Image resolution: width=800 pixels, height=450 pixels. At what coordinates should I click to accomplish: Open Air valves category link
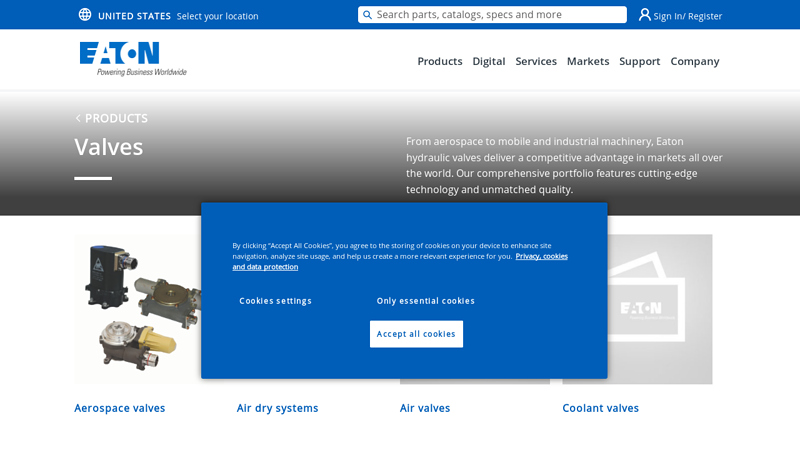click(x=424, y=408)
